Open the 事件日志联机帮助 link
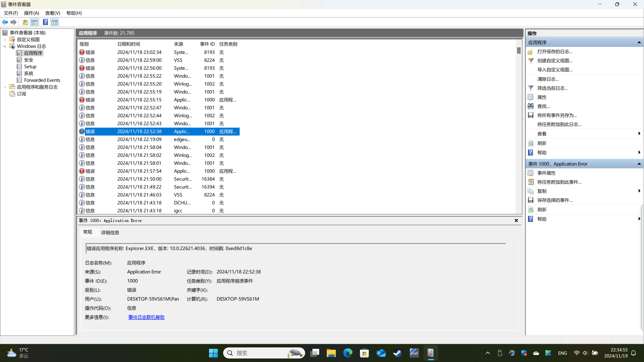The height and width of the screenshot is (362, 644). coord(146,317)
